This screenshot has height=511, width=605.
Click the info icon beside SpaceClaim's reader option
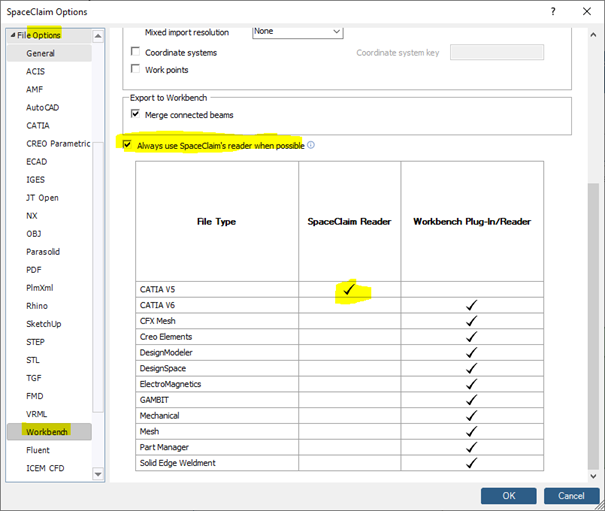(311, 145)
